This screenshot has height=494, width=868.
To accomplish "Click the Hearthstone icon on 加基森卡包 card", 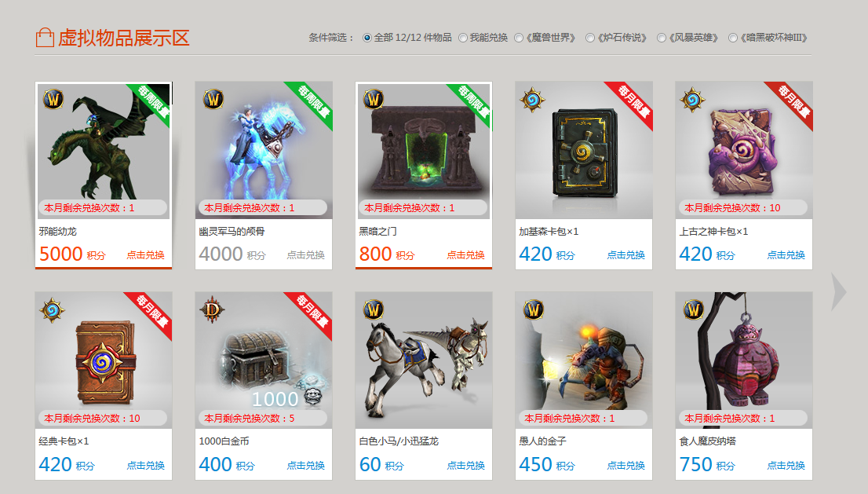I will [x=533, y=101].
